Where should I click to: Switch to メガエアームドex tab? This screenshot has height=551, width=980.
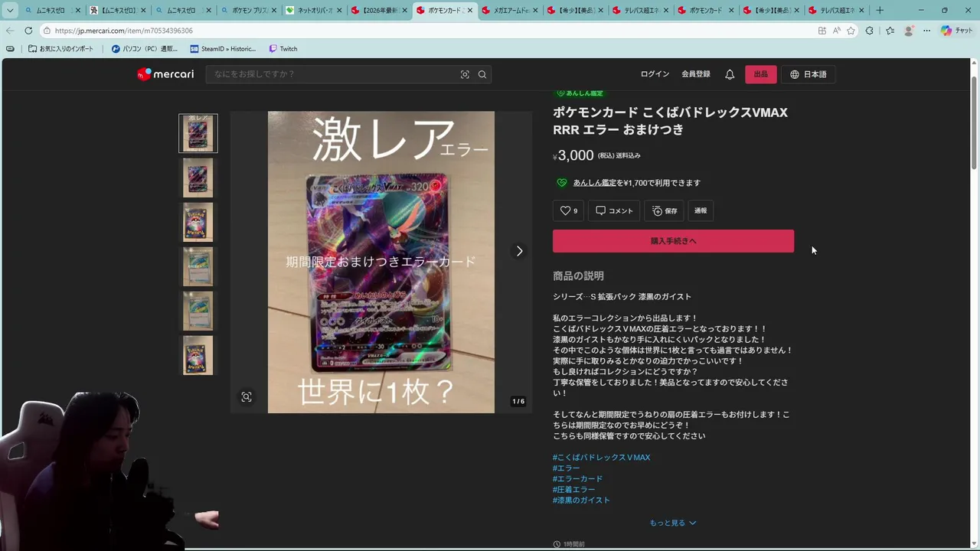(509, 11)
